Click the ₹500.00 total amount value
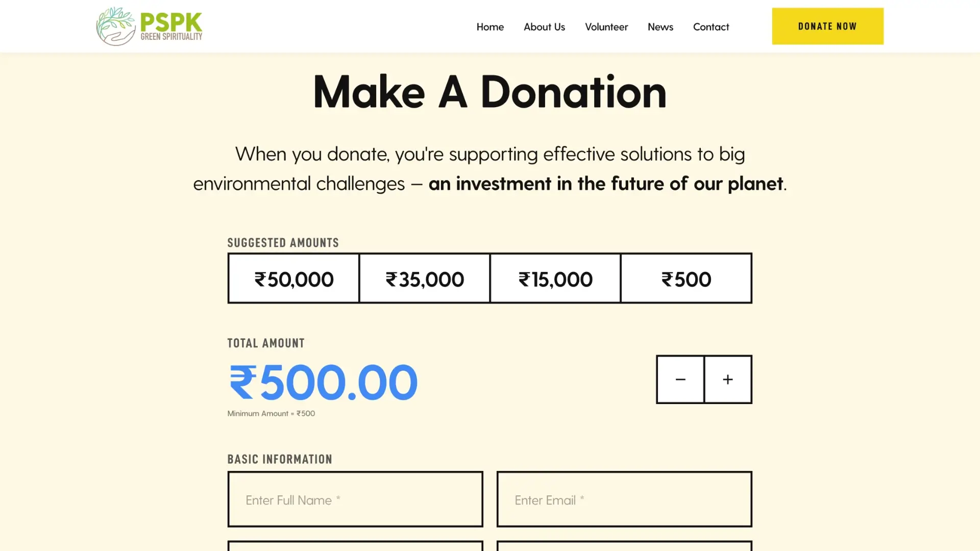980x551 pixels. 324,382
